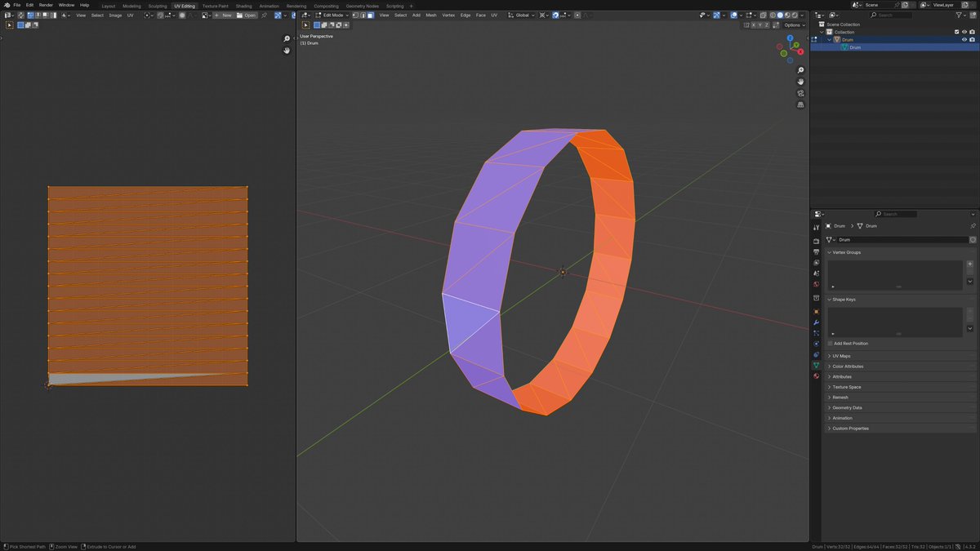Click the zoom magnifier icon in UV editor
This screenshot has width=980, height=551.
(287, 39)
